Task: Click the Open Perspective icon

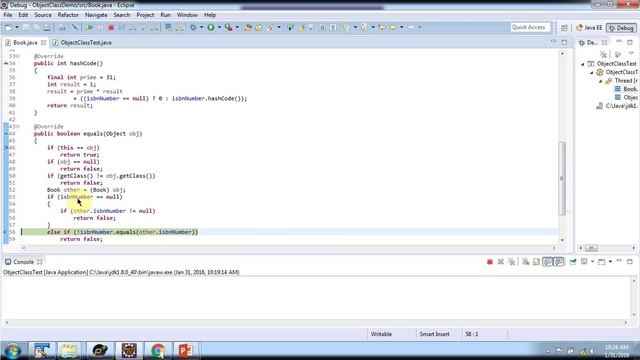Action: click(564, 28)
